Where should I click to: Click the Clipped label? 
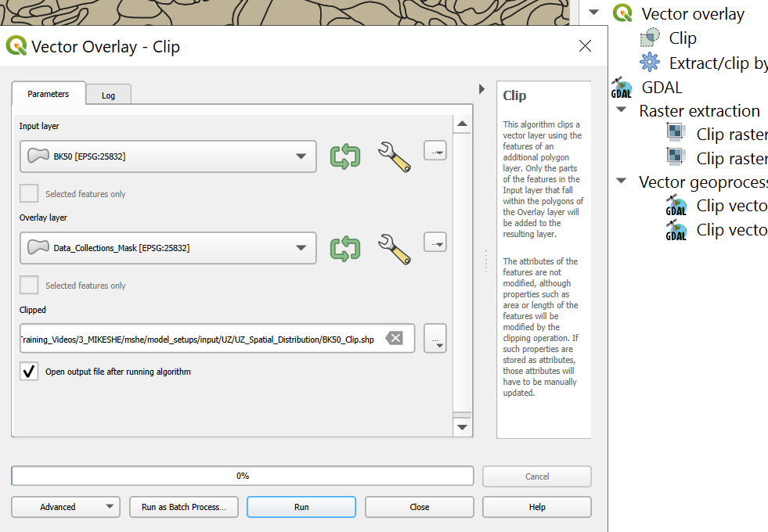[32, 310]
